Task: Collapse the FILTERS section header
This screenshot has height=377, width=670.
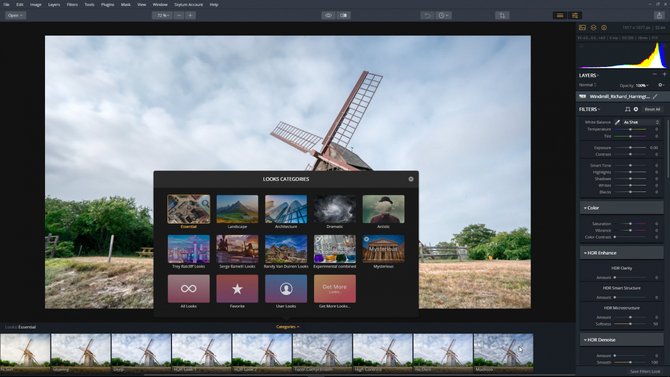Action: [x=589, y=109]
